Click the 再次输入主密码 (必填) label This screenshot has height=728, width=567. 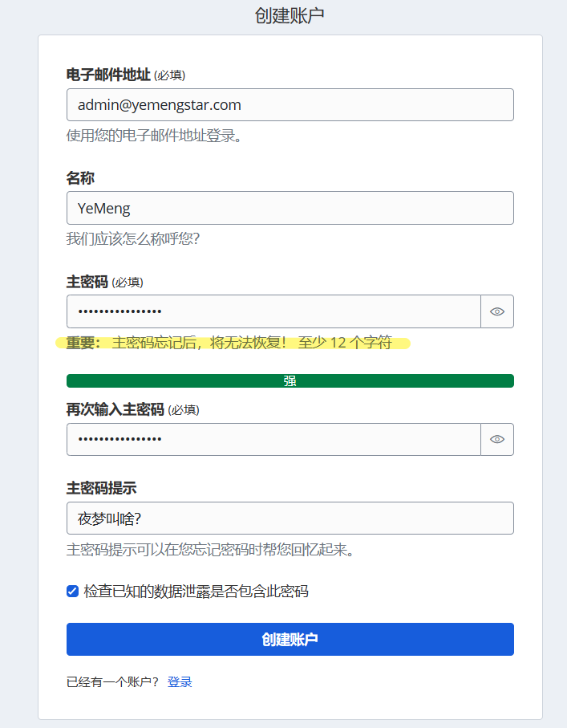pyautogui.click(x=132, y=409)
